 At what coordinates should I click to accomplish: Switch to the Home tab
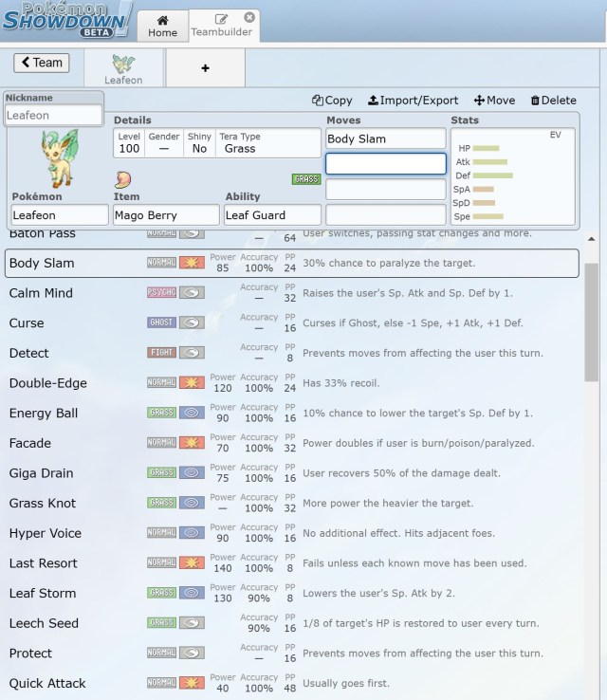[x=163, y=25]
